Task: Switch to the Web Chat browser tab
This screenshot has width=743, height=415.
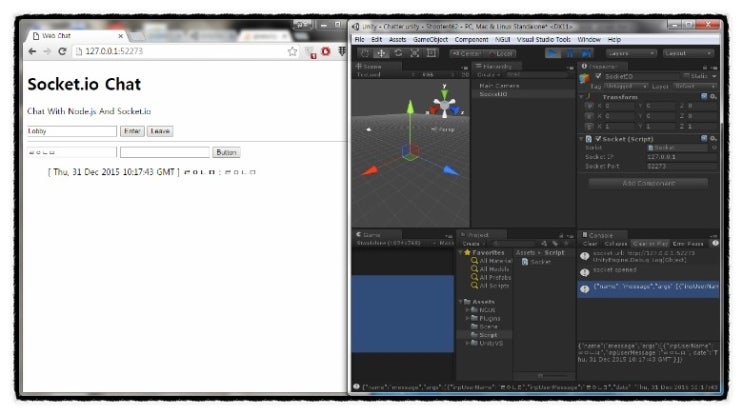Action: 78,36
